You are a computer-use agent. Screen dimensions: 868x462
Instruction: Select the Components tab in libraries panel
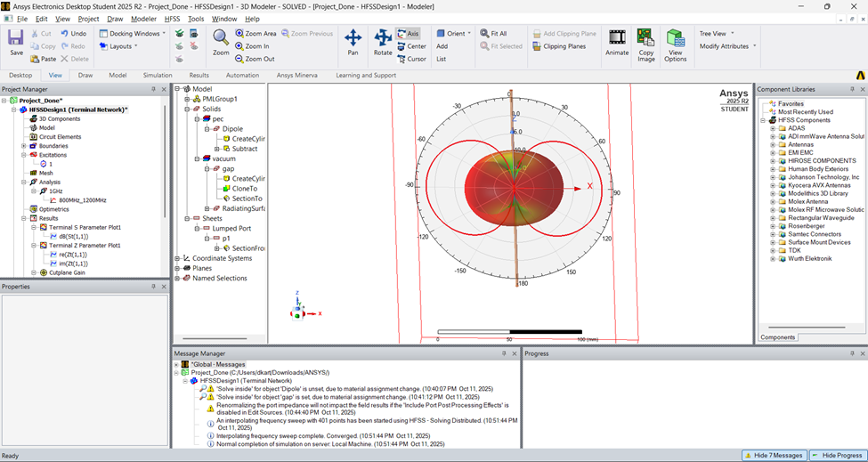click(x=778, y=337)
